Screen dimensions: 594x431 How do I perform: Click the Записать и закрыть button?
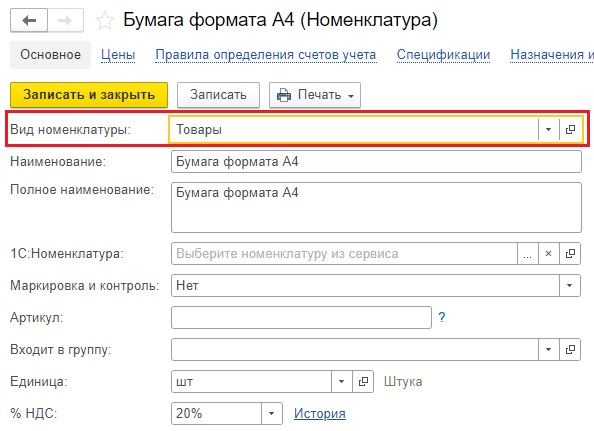click(x=89, y=95)
